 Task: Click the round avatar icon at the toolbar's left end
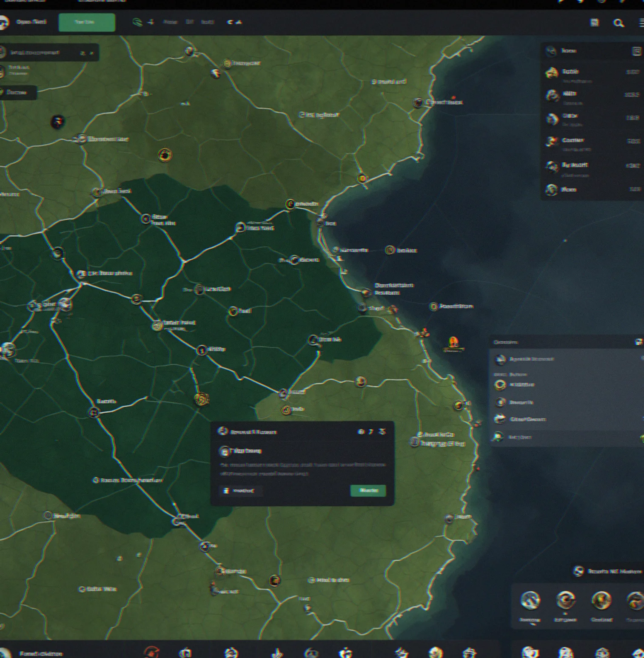[x=3, y=22]
